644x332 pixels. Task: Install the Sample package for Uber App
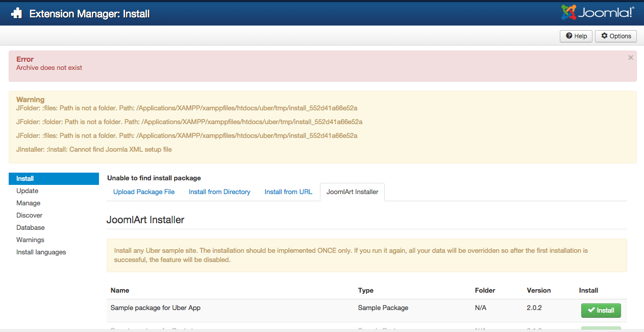click(x=601, y=311)
